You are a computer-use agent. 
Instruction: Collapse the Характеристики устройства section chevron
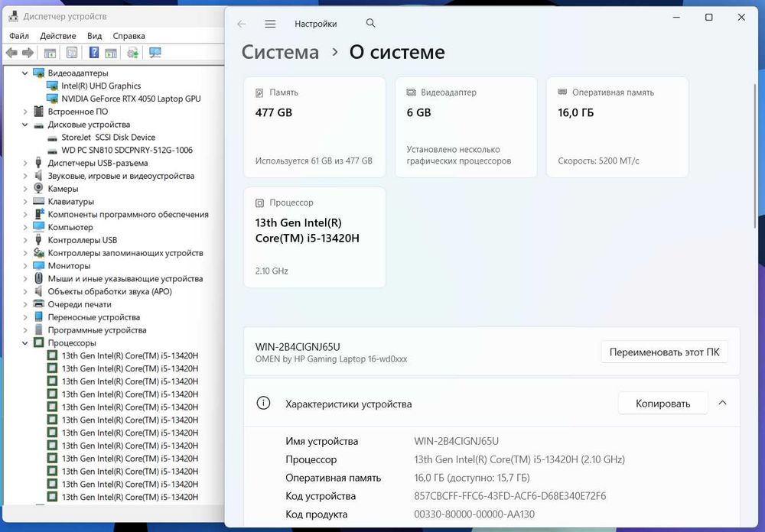pyautogui.click(x=723, y=403)
